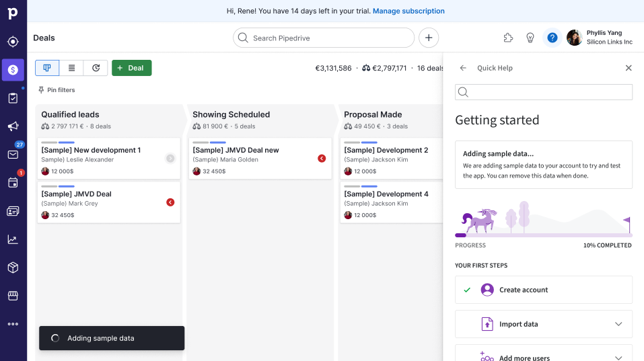
Task: Click contact (Sample) Mark Grey
Action: 69,204
